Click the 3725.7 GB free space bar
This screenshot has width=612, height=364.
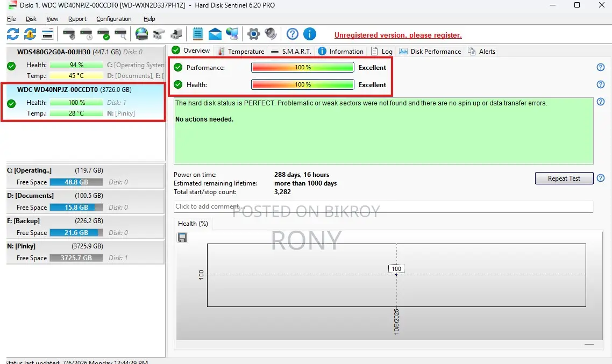click(76, 258)
